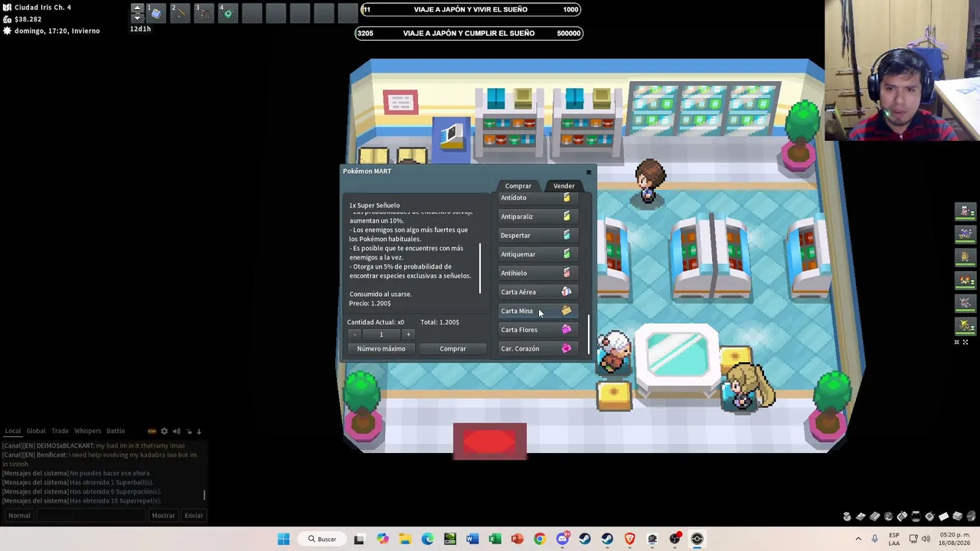Viewport: 980px width, 551px height.
Task: Select Despertar in the shop list
Action: click(x=537, y=235)
